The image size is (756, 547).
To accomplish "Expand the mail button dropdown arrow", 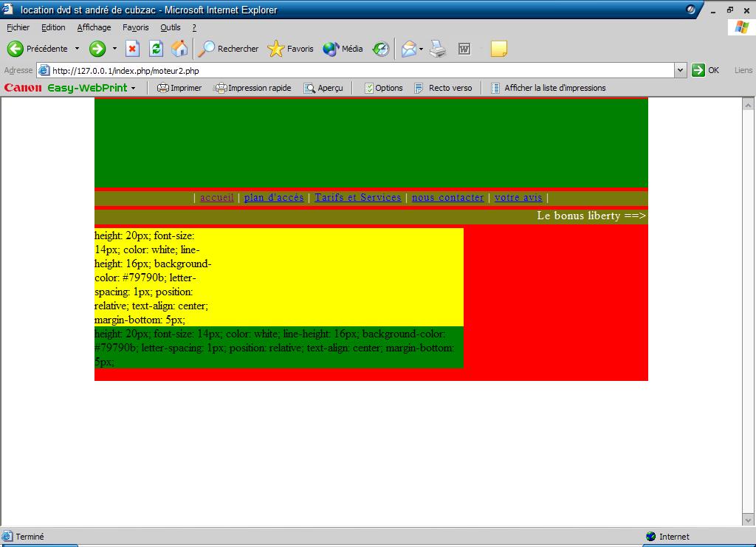I will (421, 49).
